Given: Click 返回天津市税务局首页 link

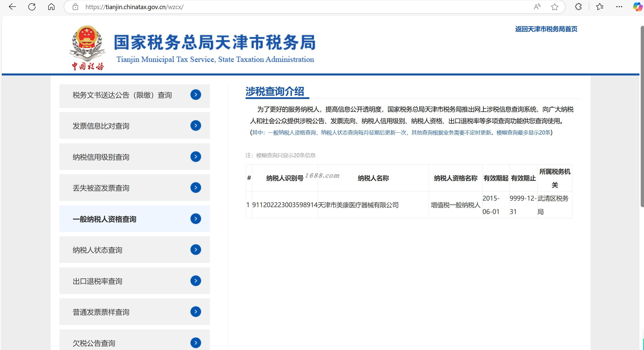Looking at the screenshot, I should coord(546,29).
